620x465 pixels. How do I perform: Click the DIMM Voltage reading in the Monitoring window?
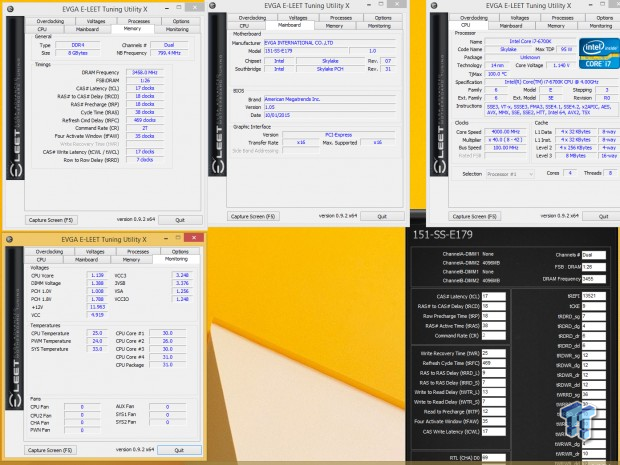(97, 283)
